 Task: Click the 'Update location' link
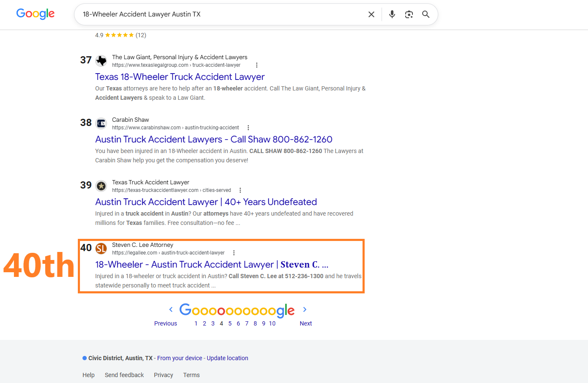point(228,358)
